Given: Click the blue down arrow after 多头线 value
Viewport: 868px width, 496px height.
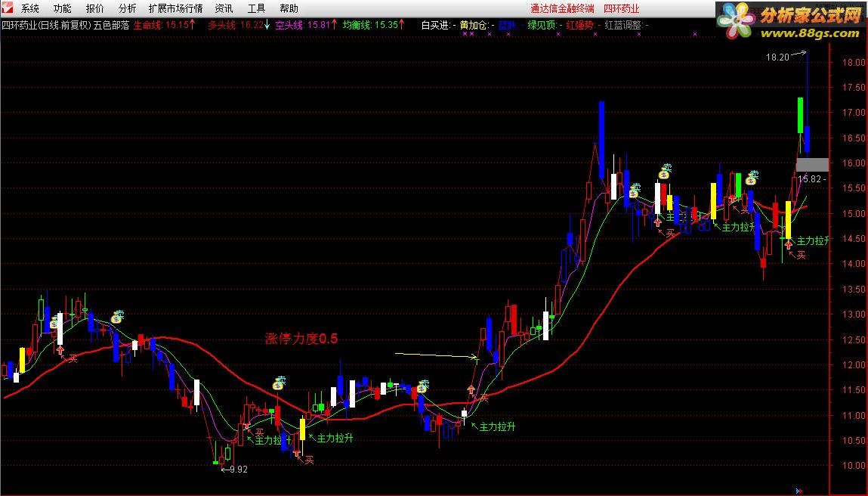Looking at the screenshot, I should click(267, 24).
